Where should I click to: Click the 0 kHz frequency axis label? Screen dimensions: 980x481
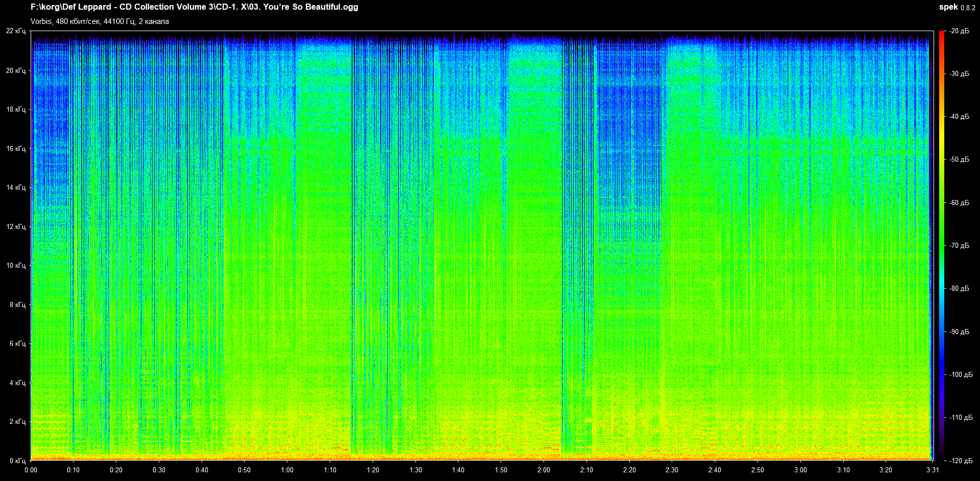coord(17,461)
